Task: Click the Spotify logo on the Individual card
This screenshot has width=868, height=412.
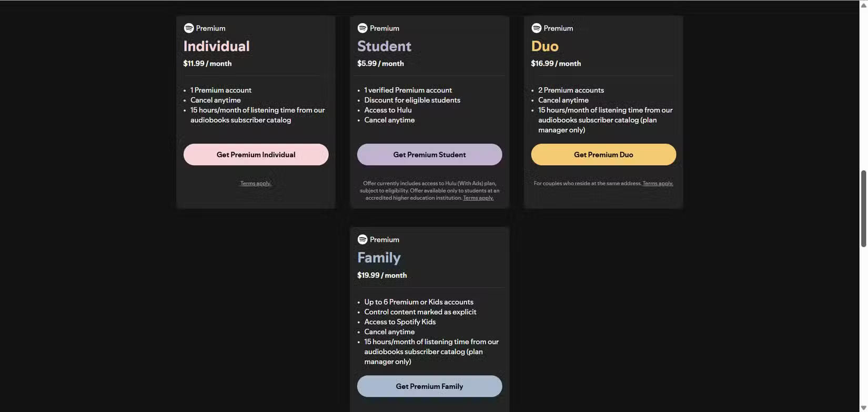Action: (189, 28)
